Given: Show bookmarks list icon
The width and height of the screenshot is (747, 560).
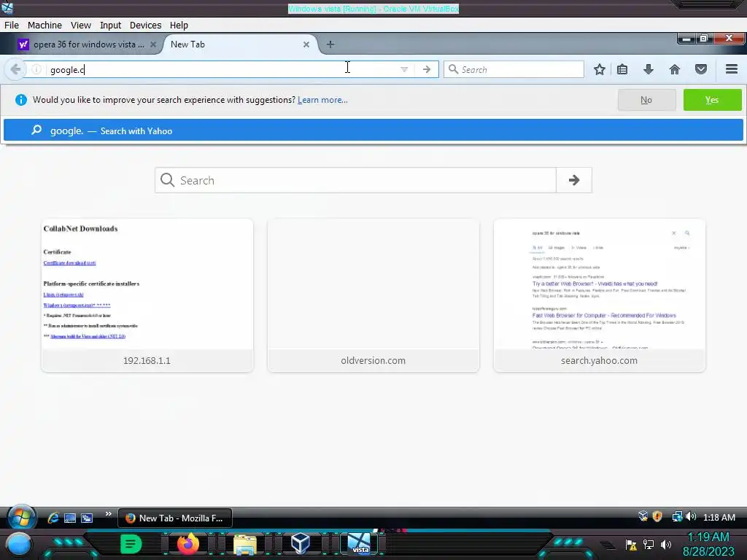Looking at the screenshot, I should (x=622, y=69).
